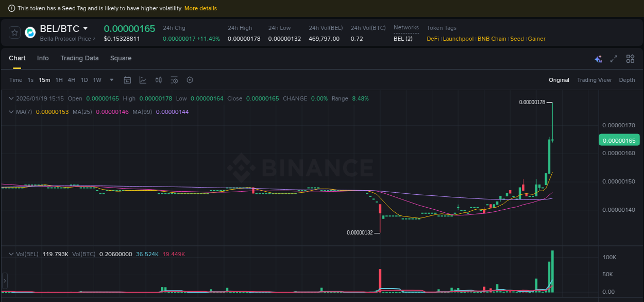The width and height of the screenshot is (644, 302).
Task: Open the Square tab
Action: (121, 58)
